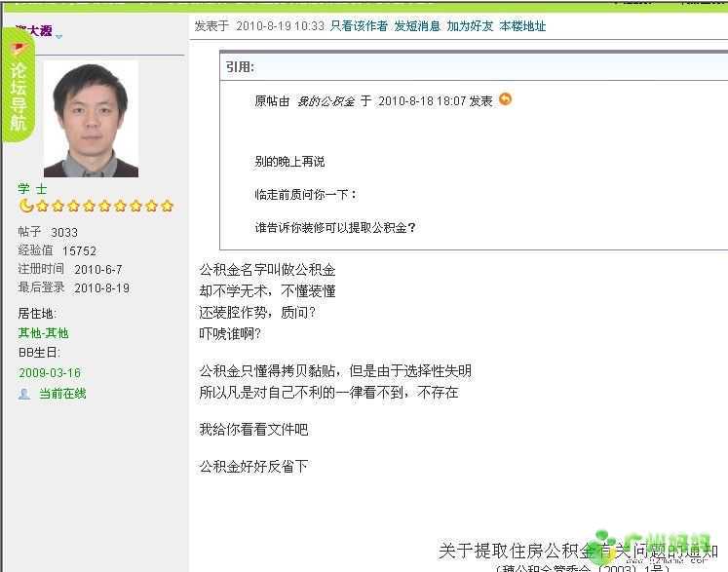728x572 pixels.
Task: Click the 经验值 15752 value
Action: click(57, 250)
